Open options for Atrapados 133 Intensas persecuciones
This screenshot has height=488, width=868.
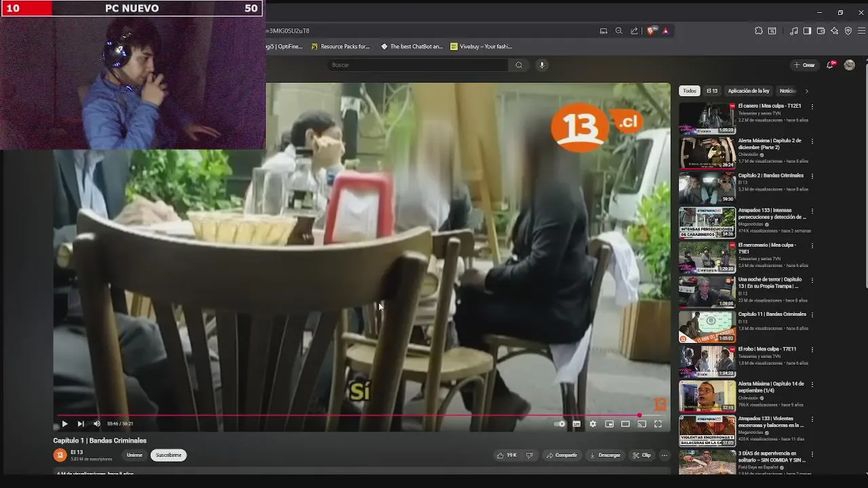point(812,210)
